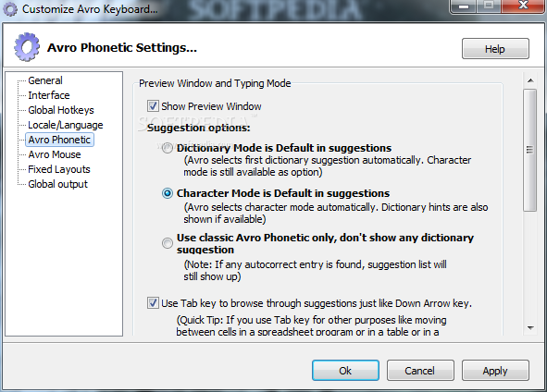This screenshot has height=392, width=547.
Task: Select Avro Phonetic in the sidebar
Action: (x=59, y=140)
